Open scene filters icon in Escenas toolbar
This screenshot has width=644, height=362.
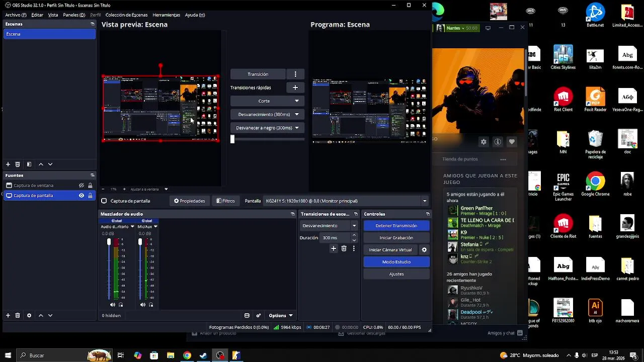[x=29, y=164]
